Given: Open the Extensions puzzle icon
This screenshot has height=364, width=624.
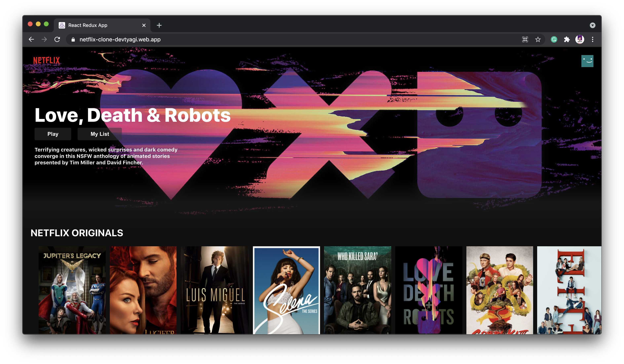Looking at the screenshot, I should (567, 39).
